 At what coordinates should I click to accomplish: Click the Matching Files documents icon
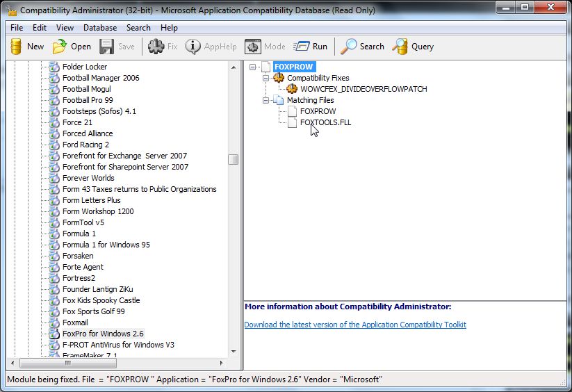tap(279, 100)
